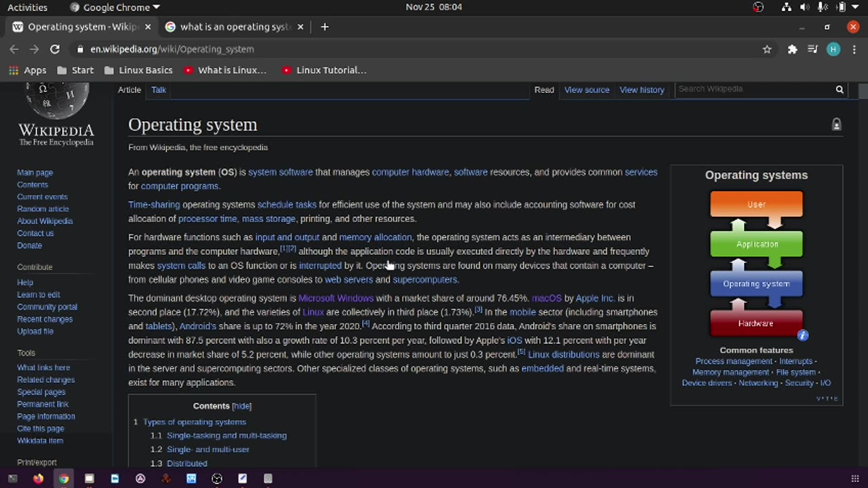Bookmark this page with the star icon
This screenshot has width=868, height=488.
tap(767, 49)
